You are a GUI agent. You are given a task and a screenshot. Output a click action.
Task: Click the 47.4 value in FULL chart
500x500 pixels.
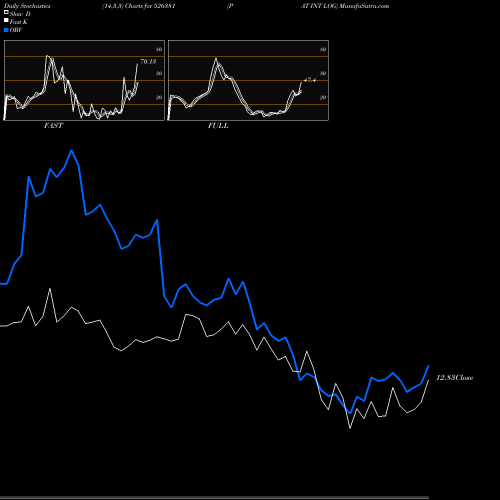(310, 80)
